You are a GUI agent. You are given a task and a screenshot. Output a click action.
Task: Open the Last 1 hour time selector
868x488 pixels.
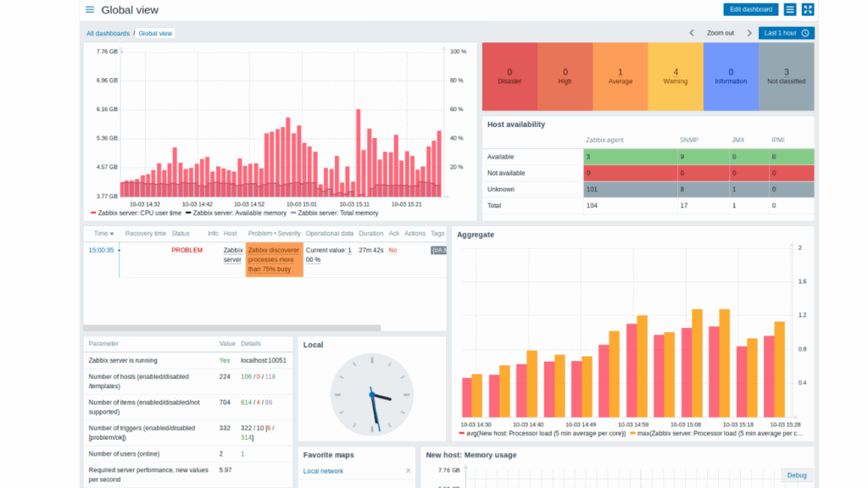coord(786,33)
